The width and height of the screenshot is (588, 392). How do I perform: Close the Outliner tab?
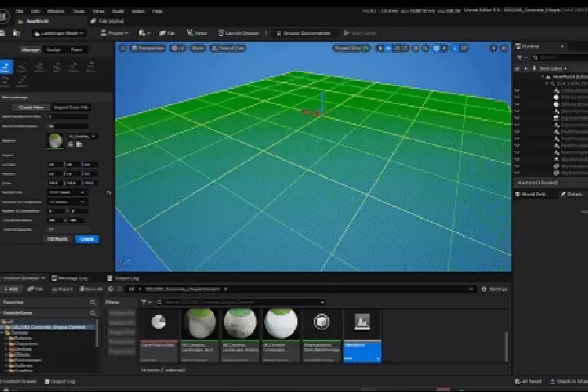click(562, 46)
